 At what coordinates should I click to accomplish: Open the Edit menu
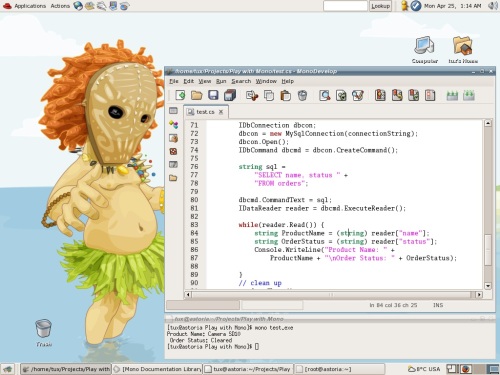pyautogui.click(x=188, y=81)
